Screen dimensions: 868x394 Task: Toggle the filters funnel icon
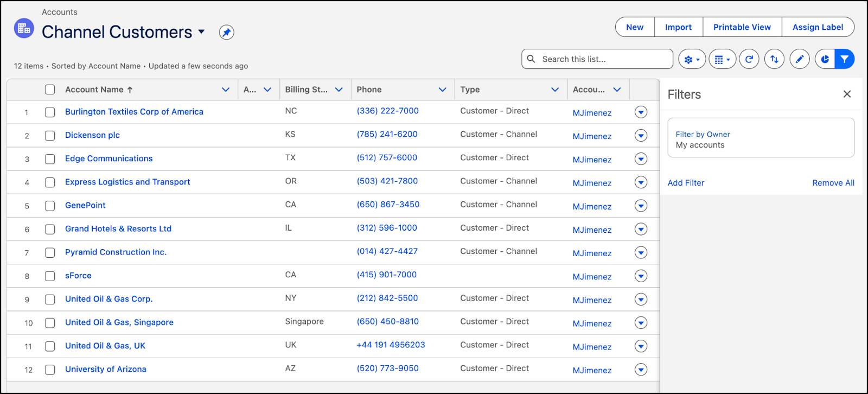(845, 59)
